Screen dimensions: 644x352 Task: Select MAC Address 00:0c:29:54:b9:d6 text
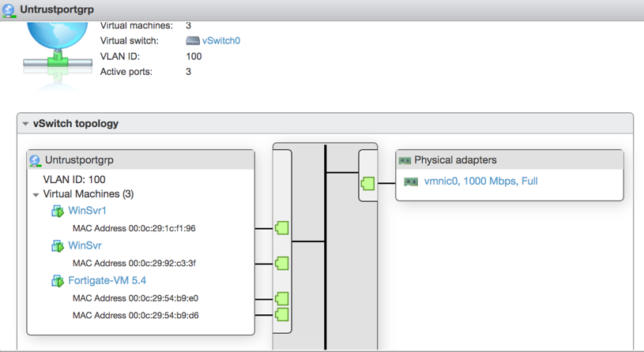click(x=136, y=316)
